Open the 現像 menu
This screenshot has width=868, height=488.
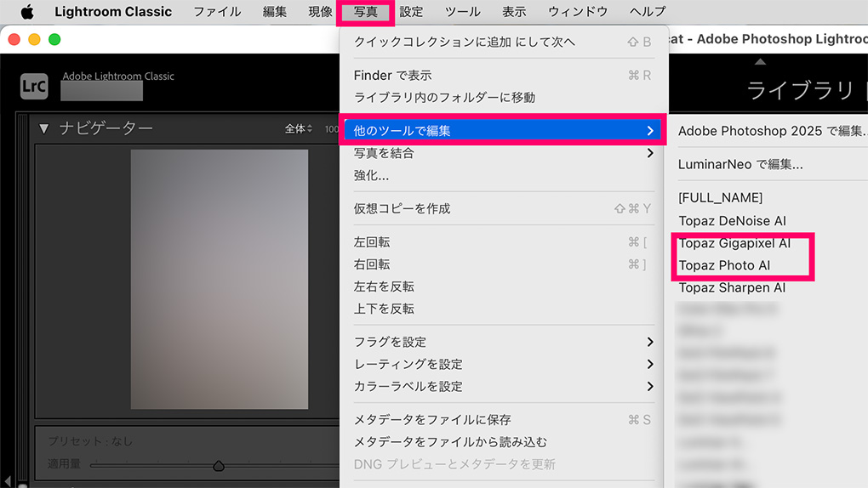(x=321, y=12)
